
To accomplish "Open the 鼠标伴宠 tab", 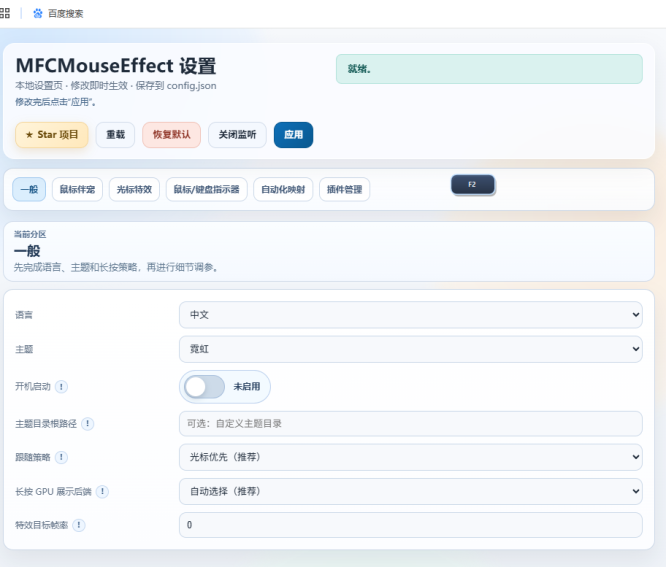I will (x=77, y=189).
